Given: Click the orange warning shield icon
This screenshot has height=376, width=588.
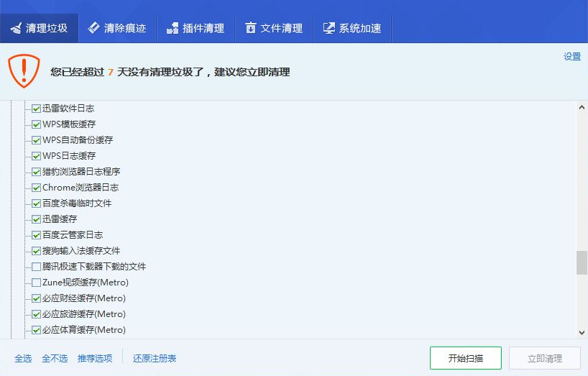Looking at the screenshot, I should 24,71.
